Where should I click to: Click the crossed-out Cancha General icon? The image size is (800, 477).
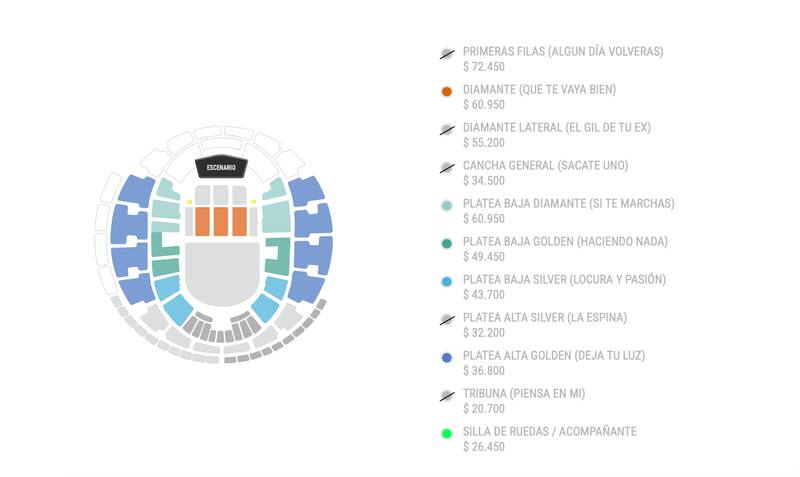point(447,168)
